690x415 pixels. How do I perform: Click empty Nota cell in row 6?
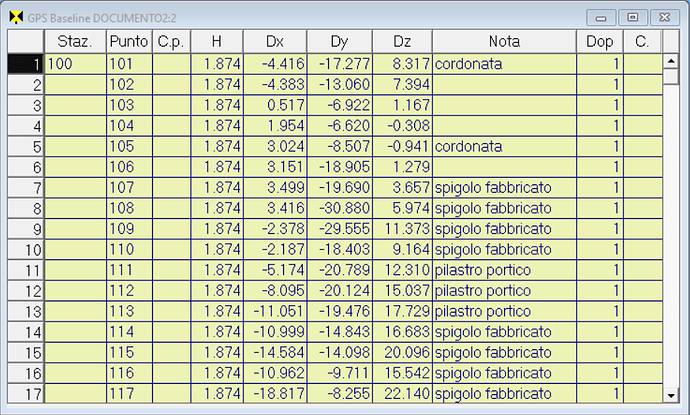(504, 167)
